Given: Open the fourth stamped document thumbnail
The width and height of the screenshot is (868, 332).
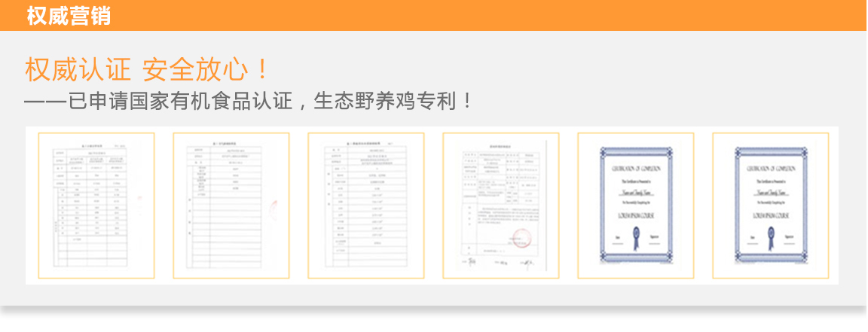Looking at the screenshot, I should click(x=500, y=206).
